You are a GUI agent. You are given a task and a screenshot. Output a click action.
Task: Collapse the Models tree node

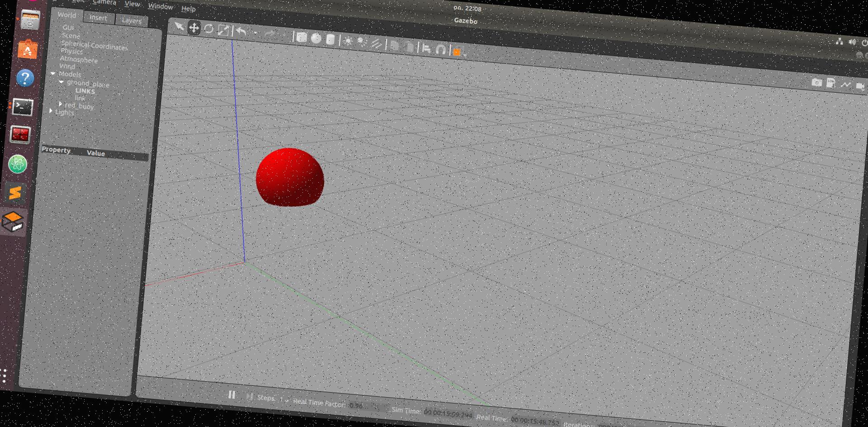[53, 73]
